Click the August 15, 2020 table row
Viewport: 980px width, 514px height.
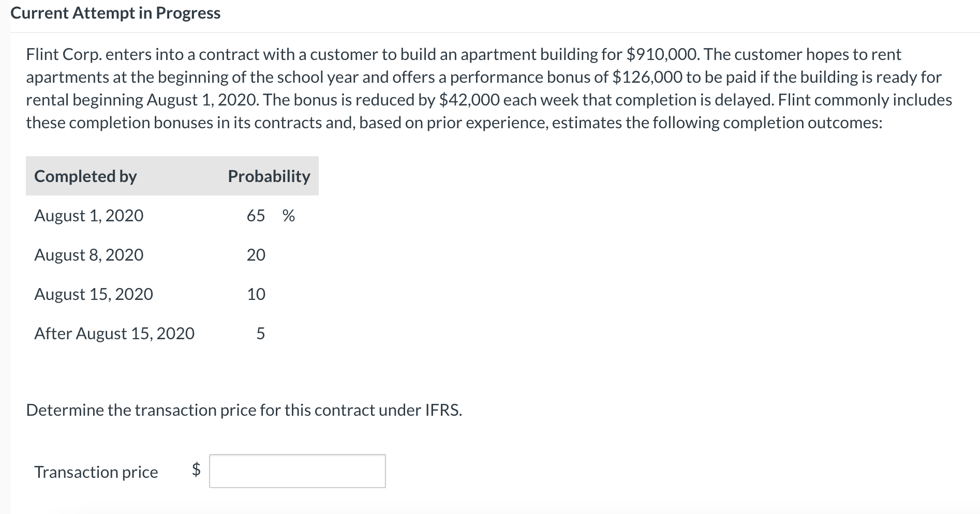93,294
